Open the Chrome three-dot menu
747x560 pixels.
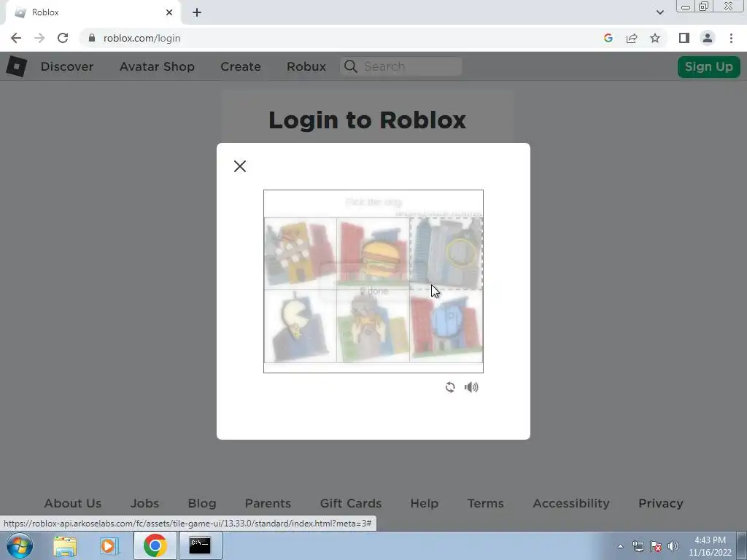point(731,38)
